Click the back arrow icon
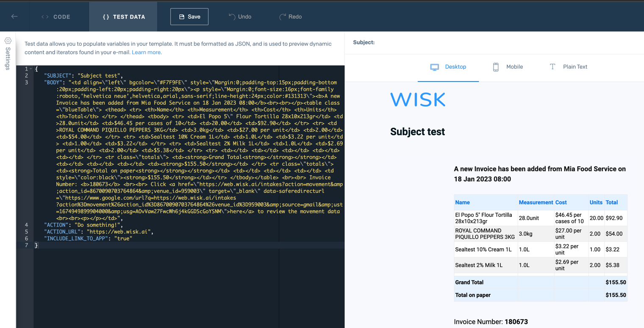Viewport: 644px width, 328px height. 14,17
